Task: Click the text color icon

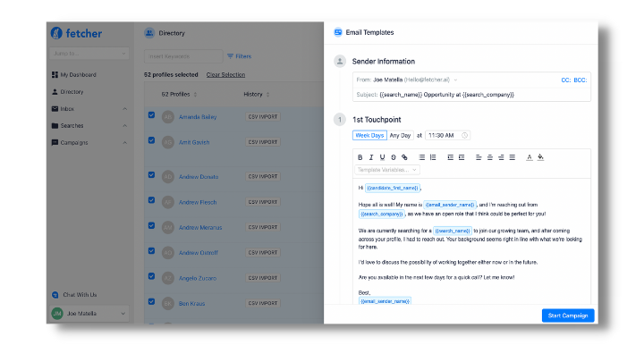Action: 530,157
